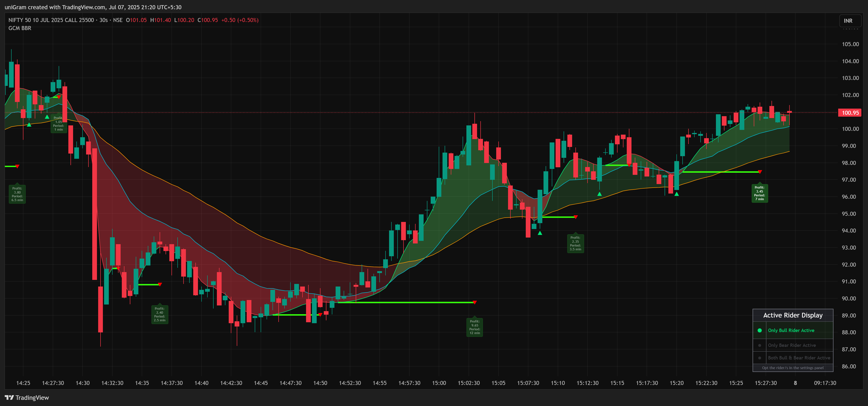The width and height of the screenshot is (868, 406).
Task: Click the red exit triangle above Profit 3.80 label
Action: [17, 166]
